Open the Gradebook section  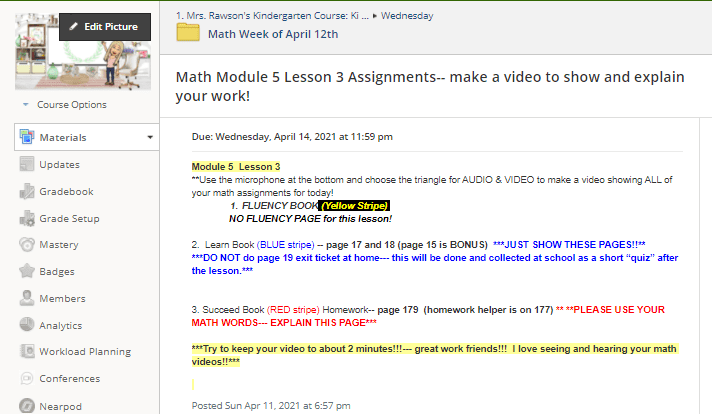click(x=66, y=192)
